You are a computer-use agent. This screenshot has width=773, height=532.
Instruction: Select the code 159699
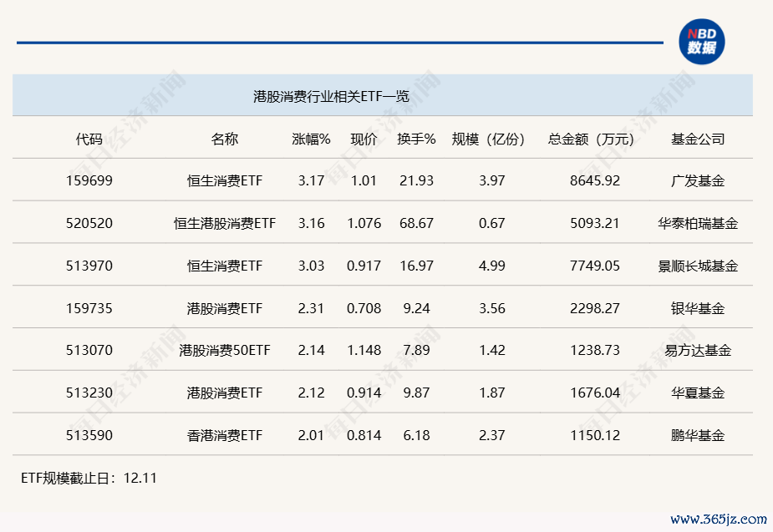(89, 180)
